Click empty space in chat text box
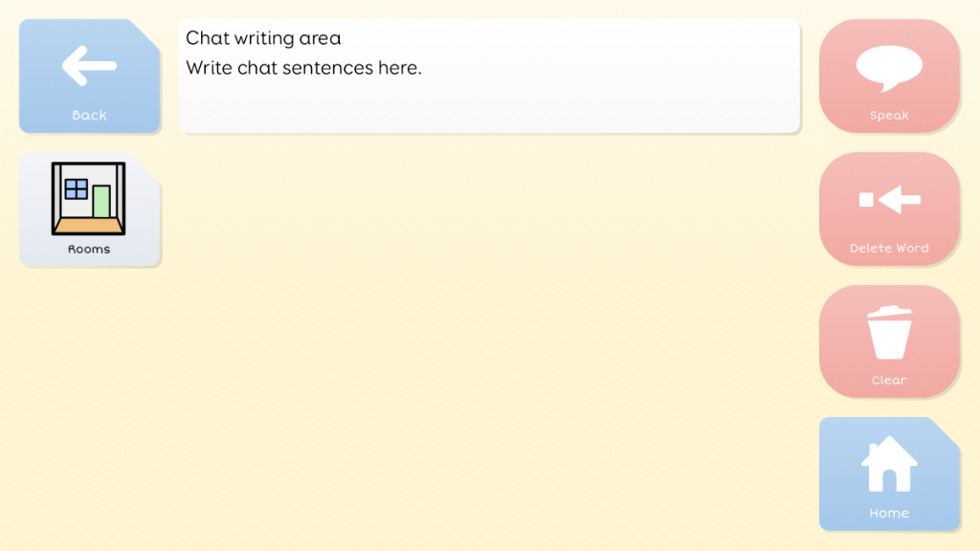Screen dimensions: 980x551 612,100
